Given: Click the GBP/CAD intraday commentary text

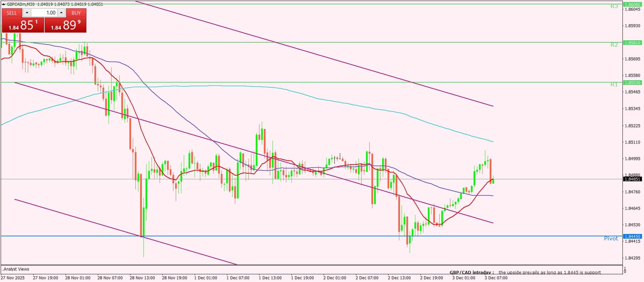Looking at the screenshot, I should click(525, 272).
